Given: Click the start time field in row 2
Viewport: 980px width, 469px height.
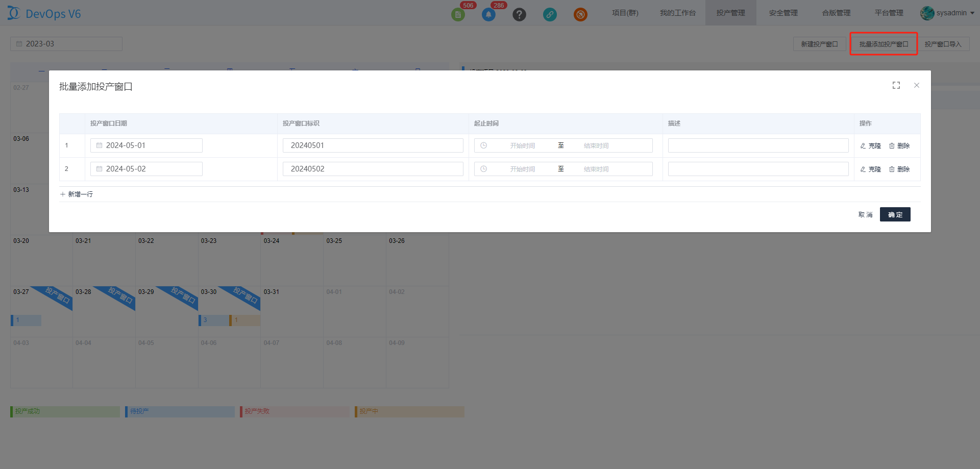Looking at the screenshot, I should pos(522,169).
